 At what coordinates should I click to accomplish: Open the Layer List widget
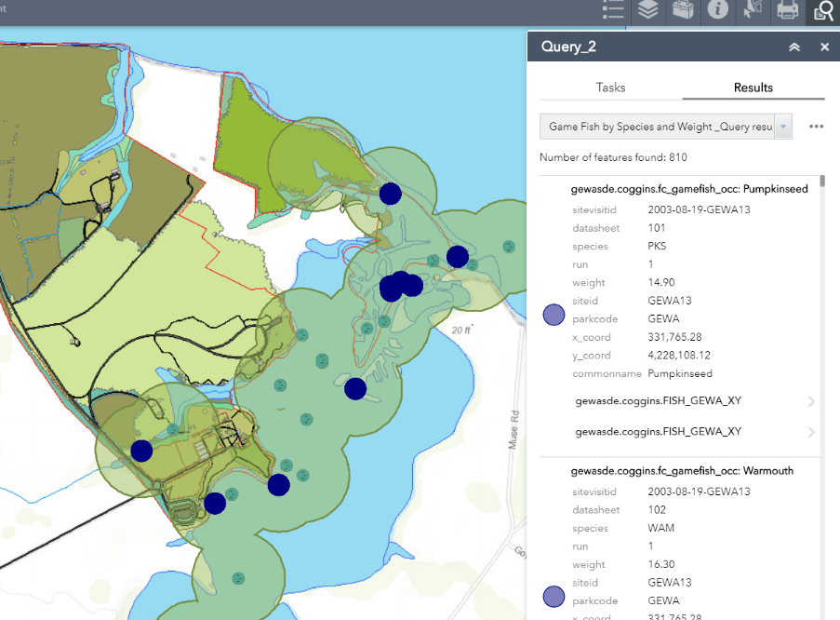point(648,10)
